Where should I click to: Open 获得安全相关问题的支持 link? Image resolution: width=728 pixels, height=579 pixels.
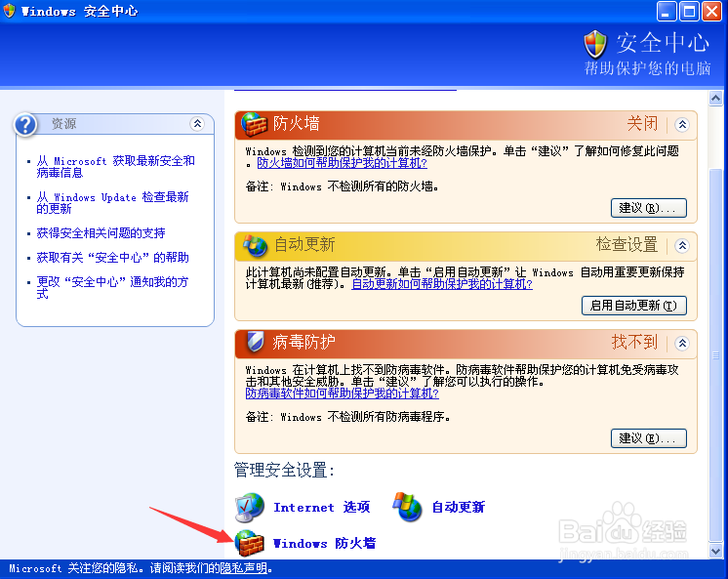tap(101, 232)
